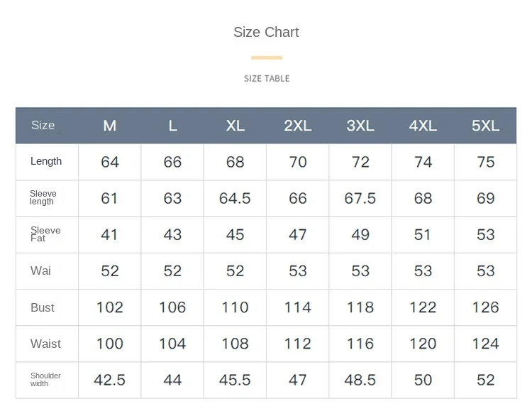Click the 108 waist value for XL
This screenshot has height=416, width=532.
235,344
